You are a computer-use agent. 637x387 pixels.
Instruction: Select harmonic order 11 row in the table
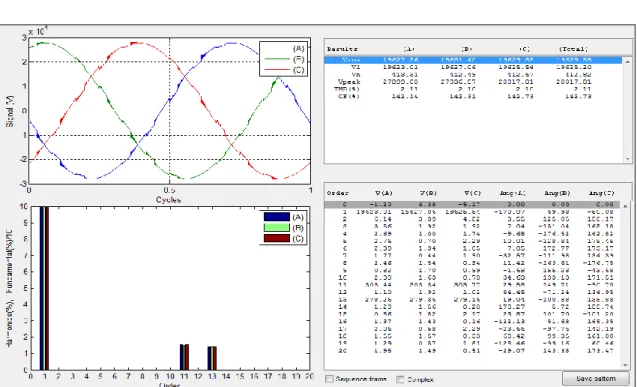click(472, 285)
